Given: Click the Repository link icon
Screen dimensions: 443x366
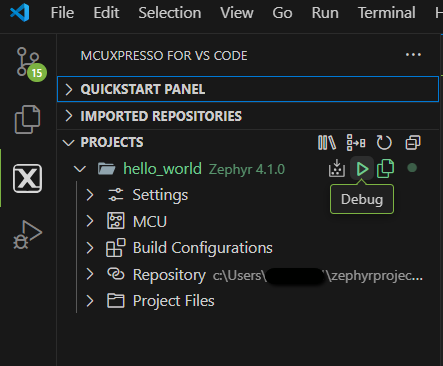Looking at the screenshot, I should [x=116, y=274].
